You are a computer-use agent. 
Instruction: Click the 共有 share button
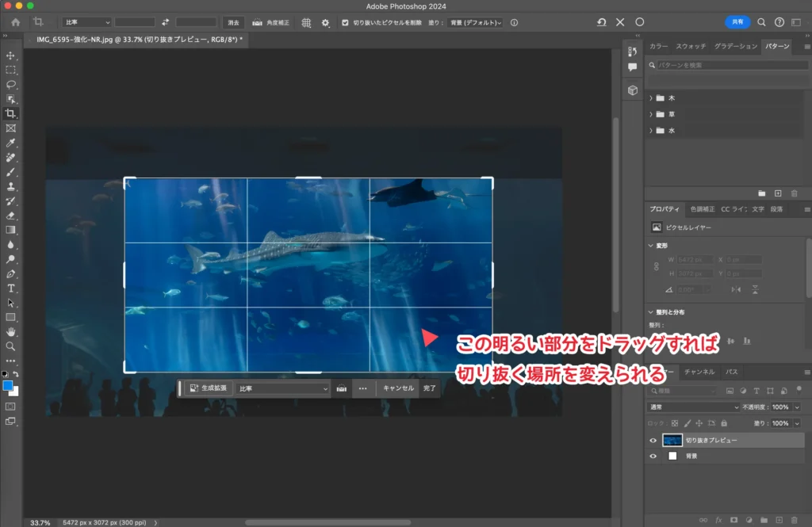[737, 22]
